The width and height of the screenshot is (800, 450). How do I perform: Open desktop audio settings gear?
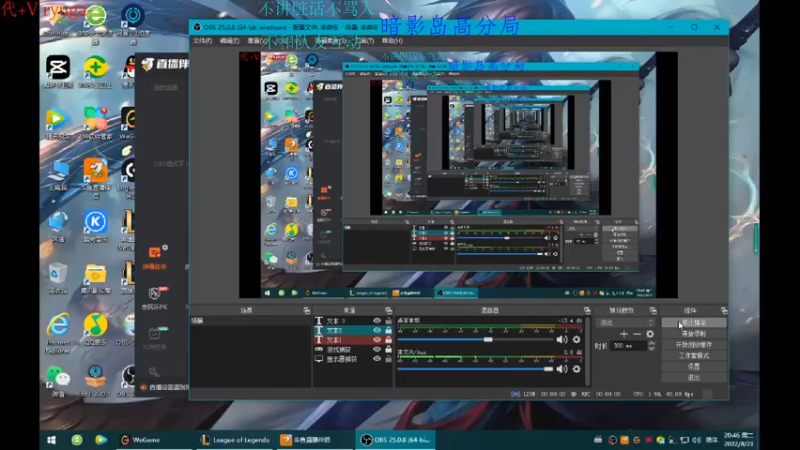tap(576, 339)
